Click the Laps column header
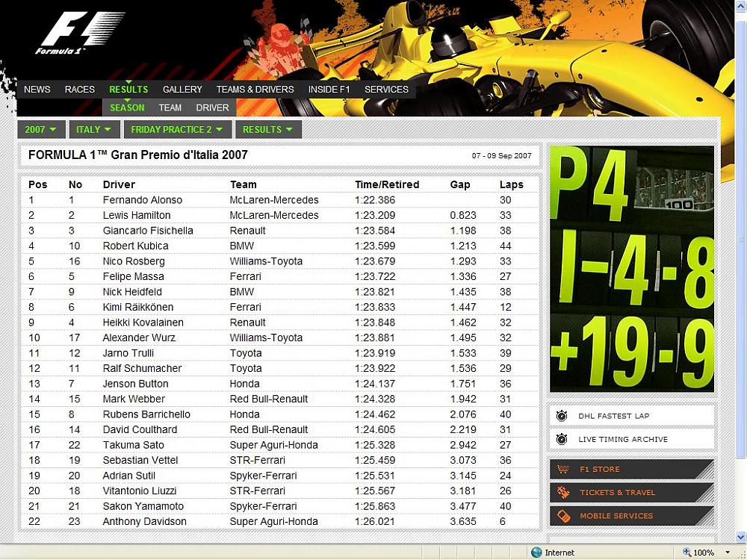 512,184
